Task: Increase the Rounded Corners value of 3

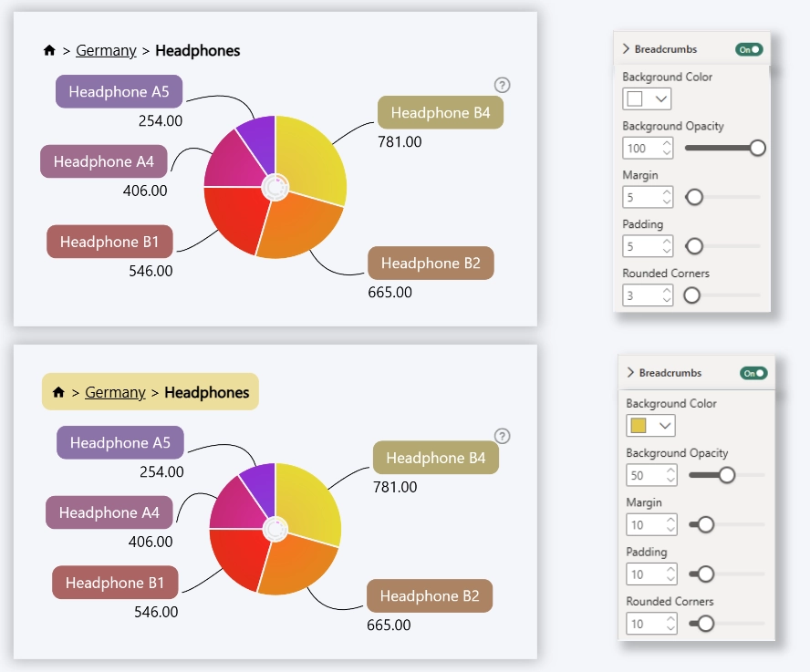Action: pyautogui.click(x=667, y=291)
